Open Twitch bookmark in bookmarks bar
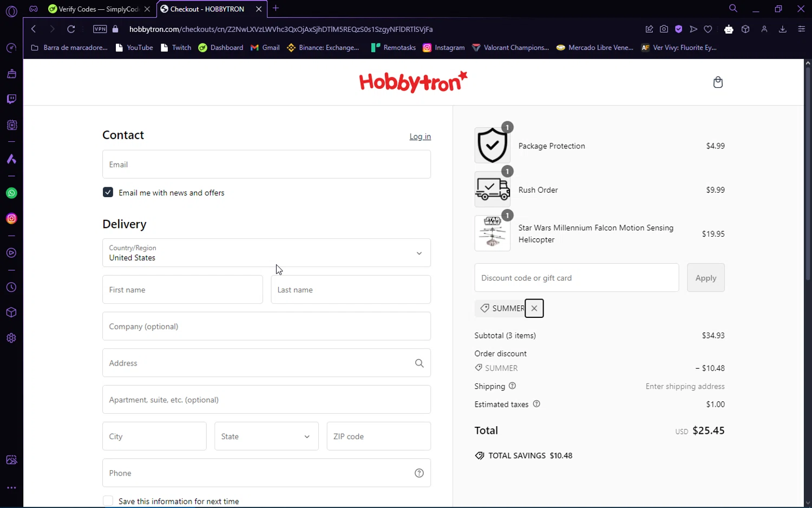This screenshot has width=812, height=508. pyautogui.click(x=176, y=48)
